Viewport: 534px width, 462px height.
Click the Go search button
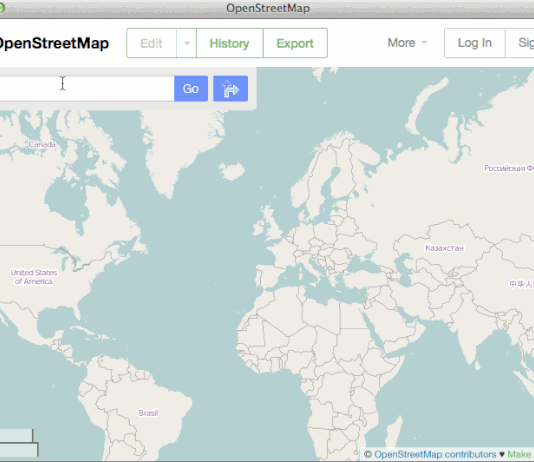point(191,89)
